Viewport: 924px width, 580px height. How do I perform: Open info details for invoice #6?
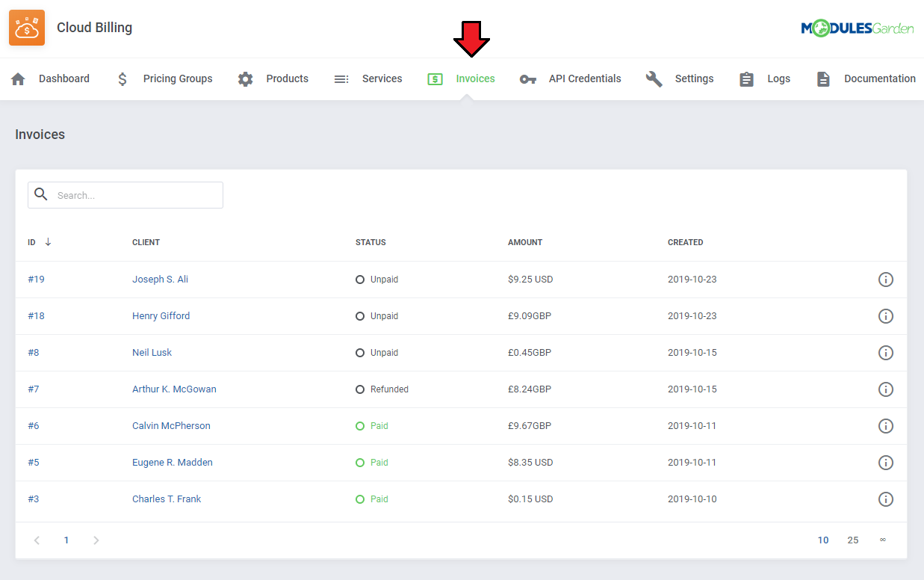pyautogui.click(x=886, y=426)
